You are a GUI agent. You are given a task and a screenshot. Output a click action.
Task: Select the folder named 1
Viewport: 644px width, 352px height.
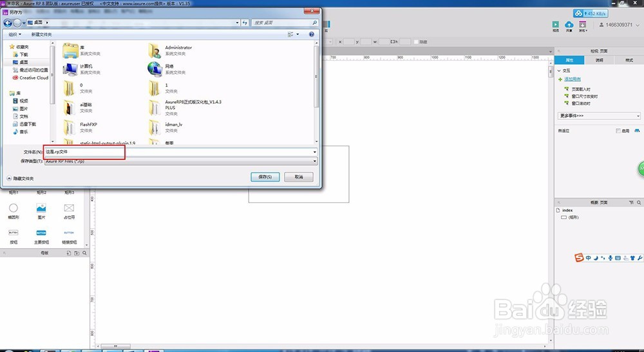point(162,88)
